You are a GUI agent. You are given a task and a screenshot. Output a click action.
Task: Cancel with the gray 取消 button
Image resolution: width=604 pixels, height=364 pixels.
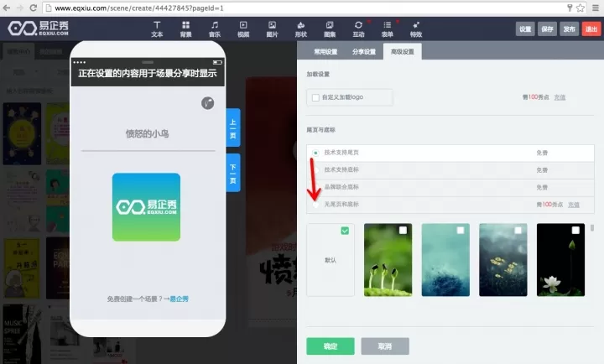click(385, 346)
